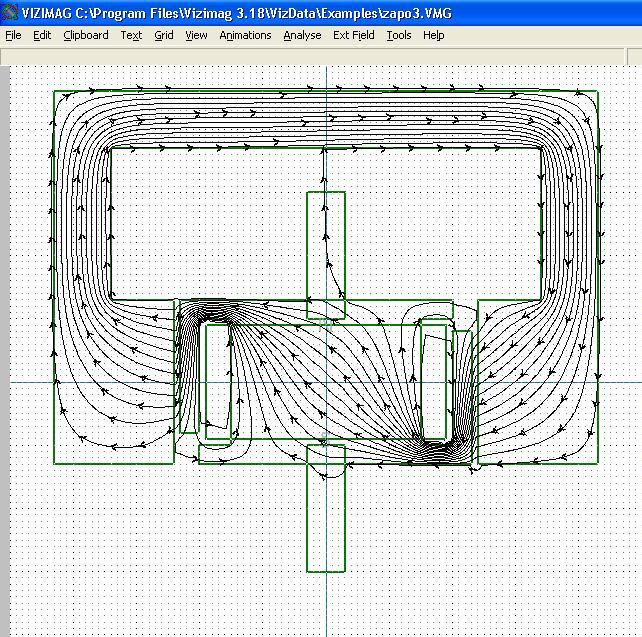
Task: Open the Clipboard menu
Action: click(86, 35)
